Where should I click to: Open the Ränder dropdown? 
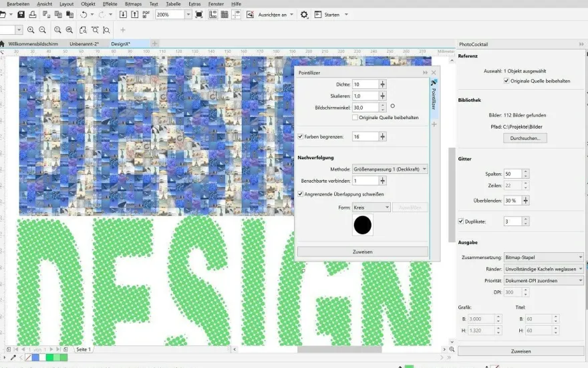pyautogui.click(x=544, y=269)
